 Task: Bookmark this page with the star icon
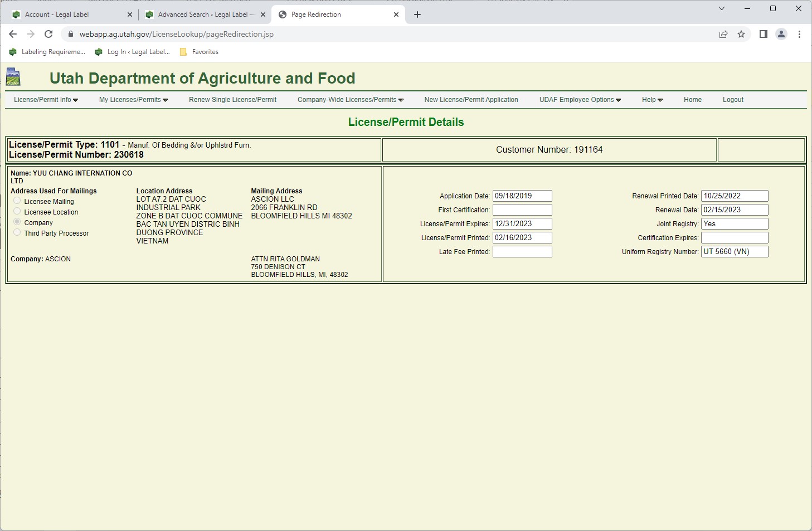tap(741, 34)
